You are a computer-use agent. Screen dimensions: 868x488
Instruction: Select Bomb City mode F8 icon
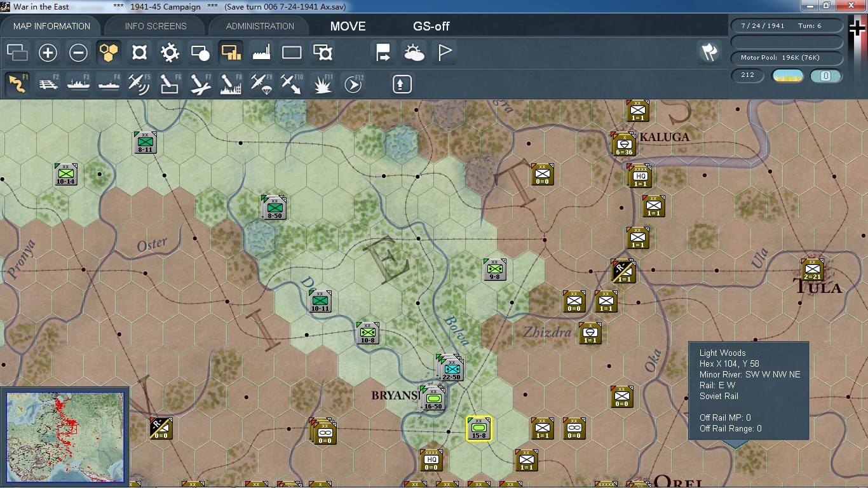(231, 84)
